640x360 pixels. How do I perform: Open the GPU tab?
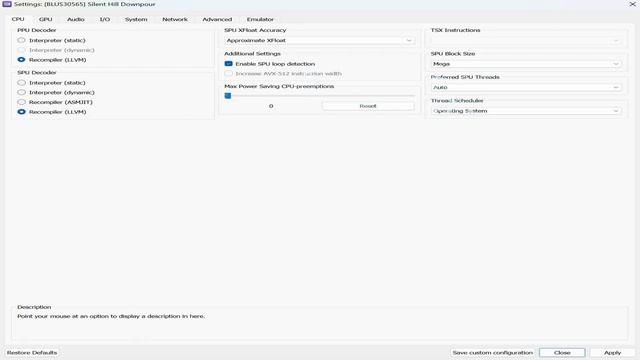45,19
